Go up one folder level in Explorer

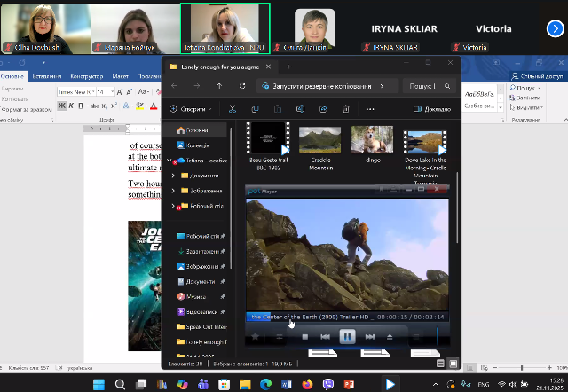[x=220, y=86]
